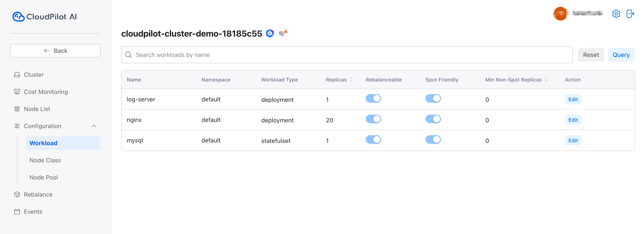
Task: Click the Events calendar icon
Action: [x=17, y=212]
